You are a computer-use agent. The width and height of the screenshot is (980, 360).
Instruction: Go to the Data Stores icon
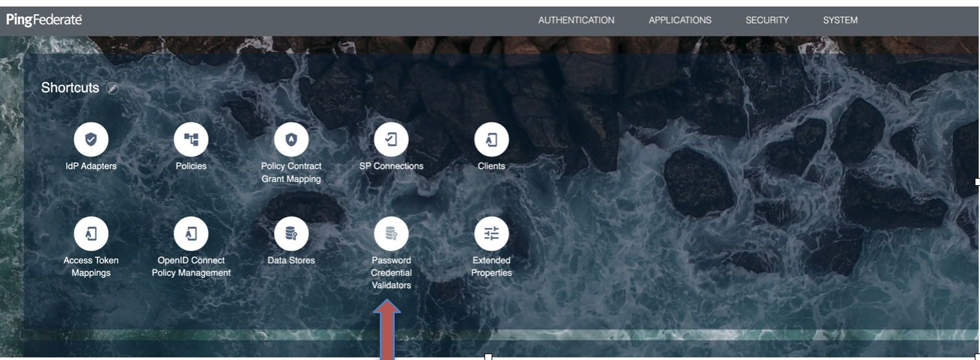coord(291,233)
